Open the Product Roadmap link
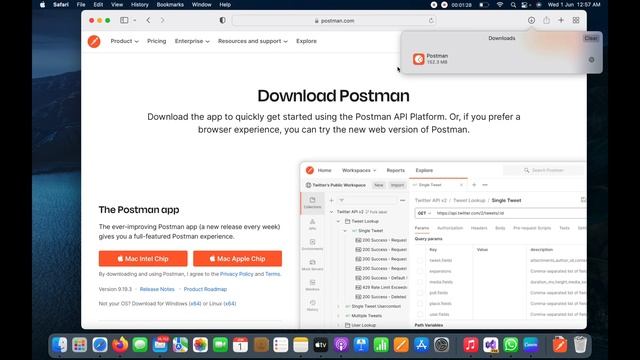Viewport: 640px width, 360px height. 205,289
